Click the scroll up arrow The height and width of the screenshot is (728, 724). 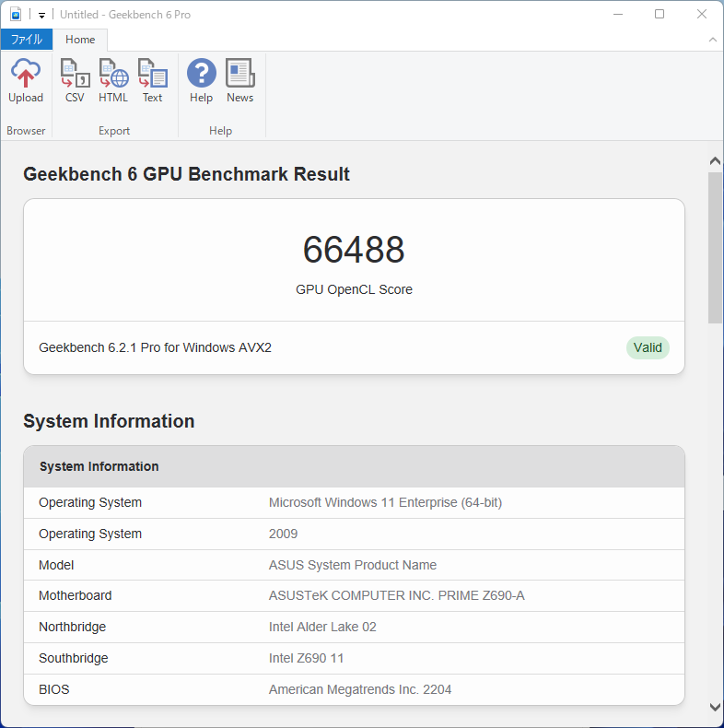(x=715, y=161)
